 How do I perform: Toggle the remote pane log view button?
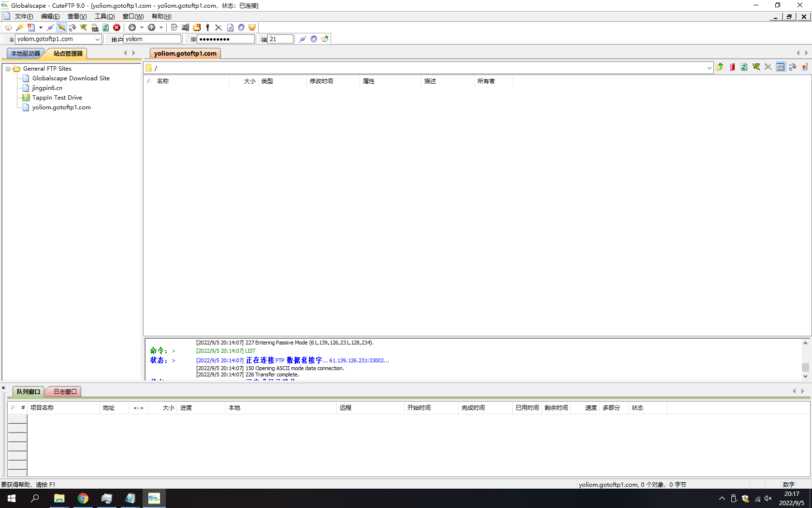(780, 67)
